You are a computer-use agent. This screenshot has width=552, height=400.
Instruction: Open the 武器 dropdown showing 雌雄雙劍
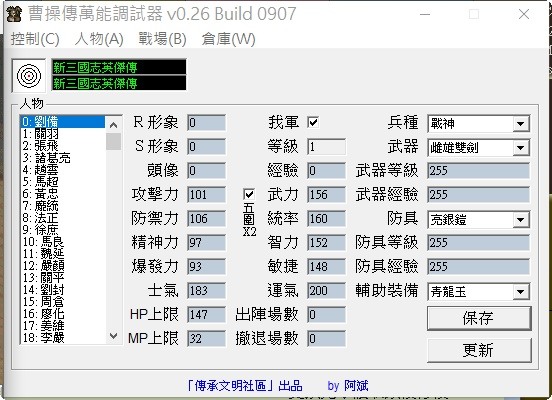click(479, 148)
